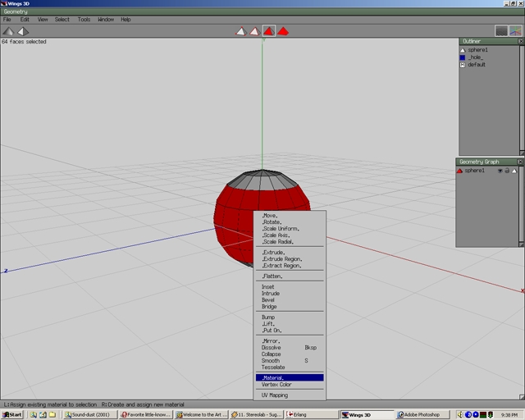Choose Scale Radial from context menu
525x420 pixels.
pos(290,242)
